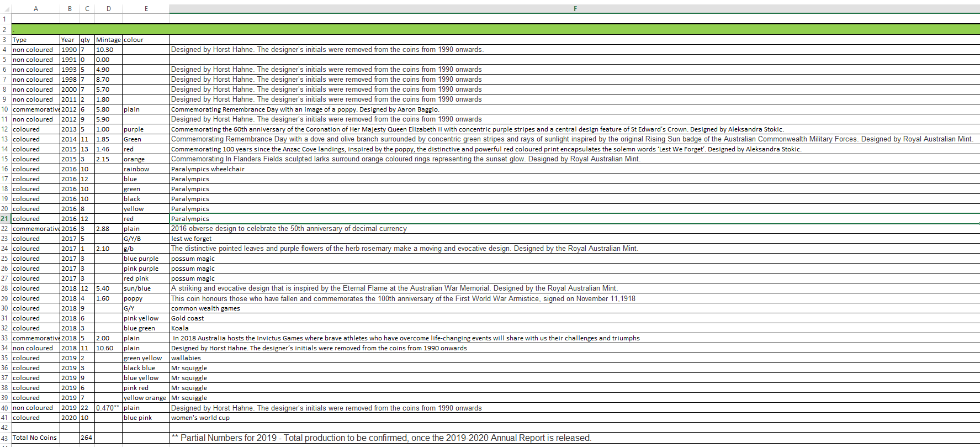Select the column A header
The height and width of the screenshot is (447, 980).
coord(35,8)
